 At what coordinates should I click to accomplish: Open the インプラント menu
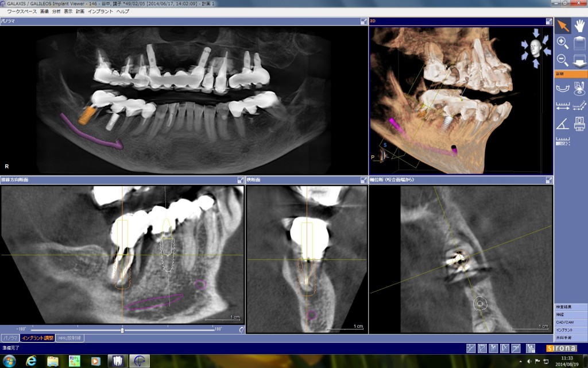point(100,11)
